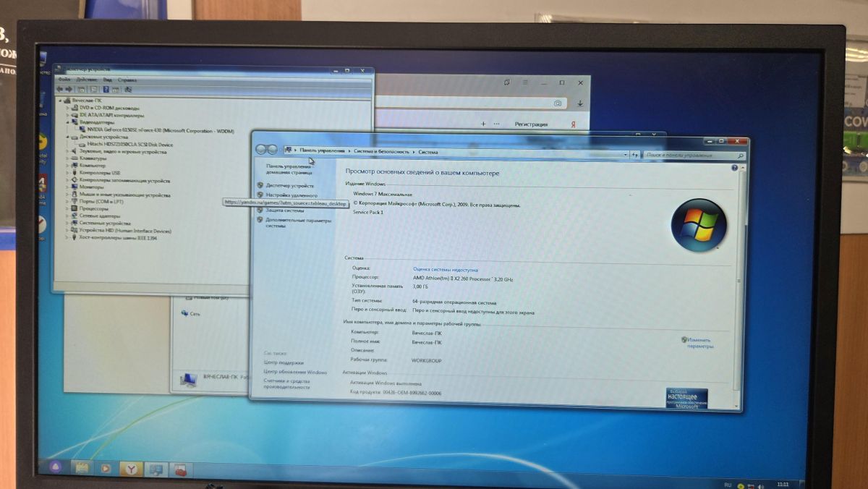This screenshot has height=489, width=868.
Task: Open address bar history dropdown arrow
Action: 625,154
